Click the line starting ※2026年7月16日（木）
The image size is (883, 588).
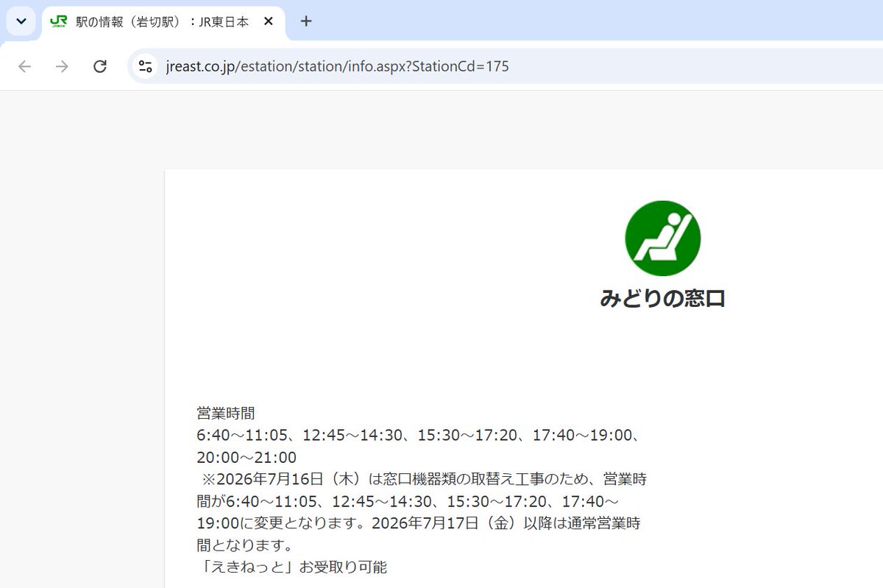(x=424, y=479)
